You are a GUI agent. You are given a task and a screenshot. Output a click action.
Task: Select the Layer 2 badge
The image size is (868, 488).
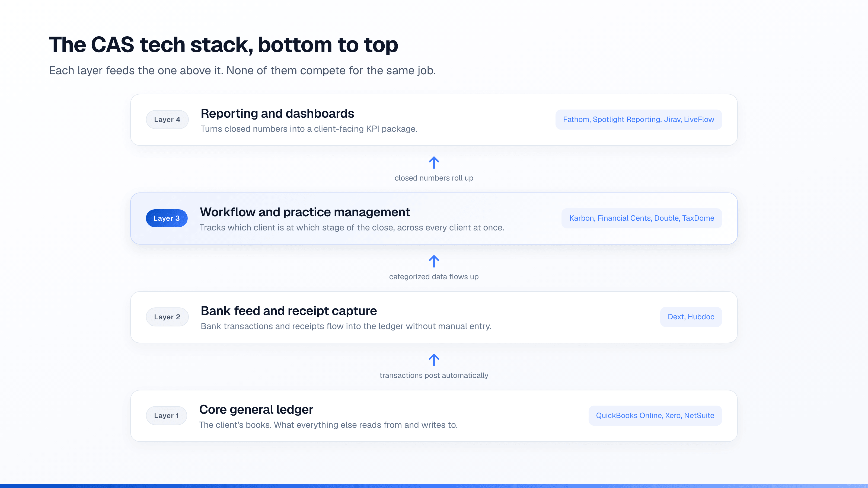167,317
